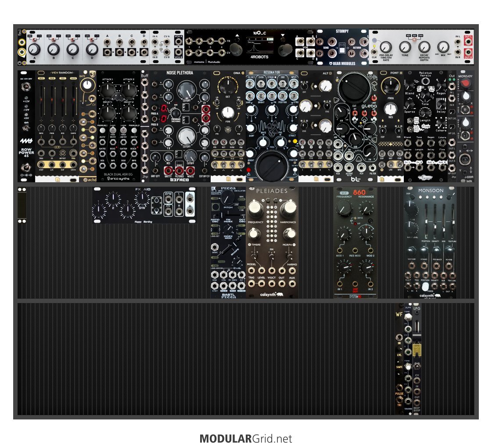Click the skull icon on echd module
Image resolution: width=492 pixels, height=448 pixels.
tap(92, 74)
